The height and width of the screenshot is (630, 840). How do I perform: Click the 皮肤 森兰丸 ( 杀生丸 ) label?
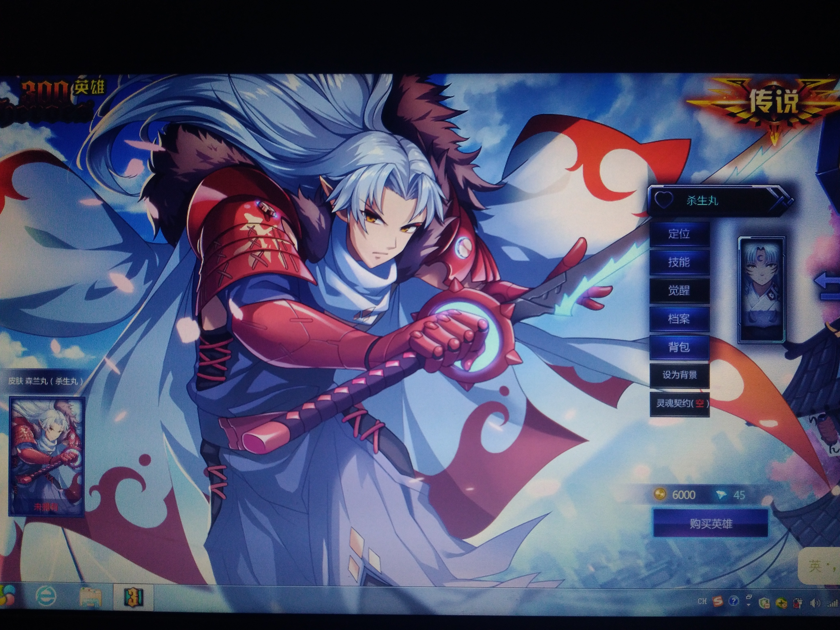pyautogui.click(x=46, y=381)
